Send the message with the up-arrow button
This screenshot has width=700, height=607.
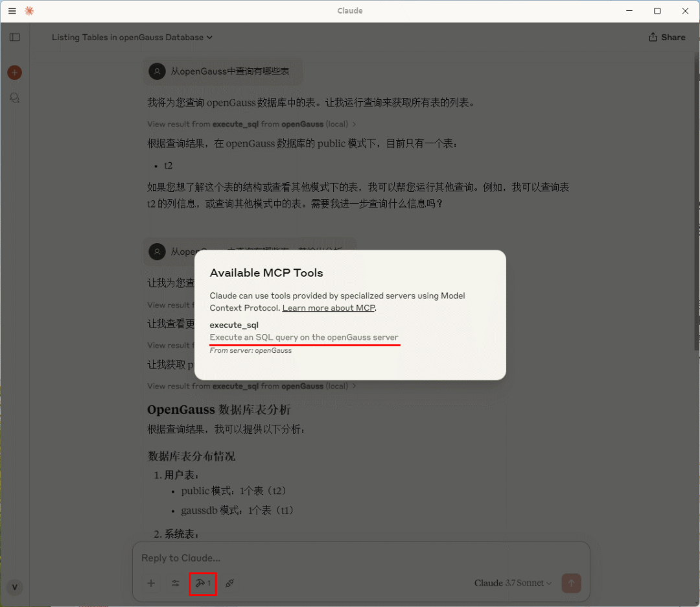(x=571, y=583)
